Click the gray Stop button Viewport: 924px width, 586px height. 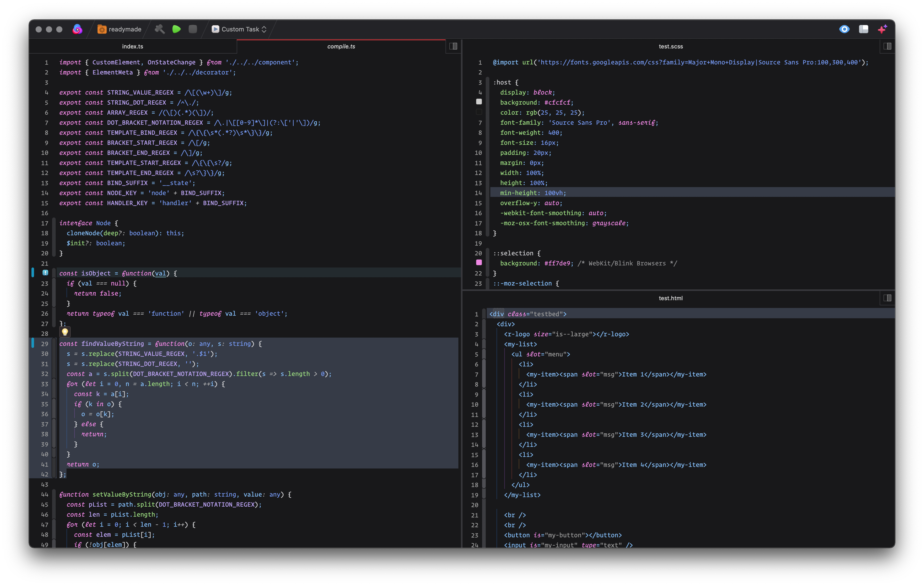[193, 29]
